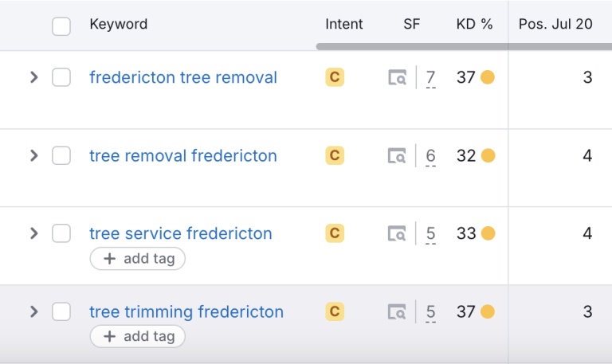Open SERP features icon for tree service fredericton
This screenshot has height=364, width=612.
coord(397,234)
